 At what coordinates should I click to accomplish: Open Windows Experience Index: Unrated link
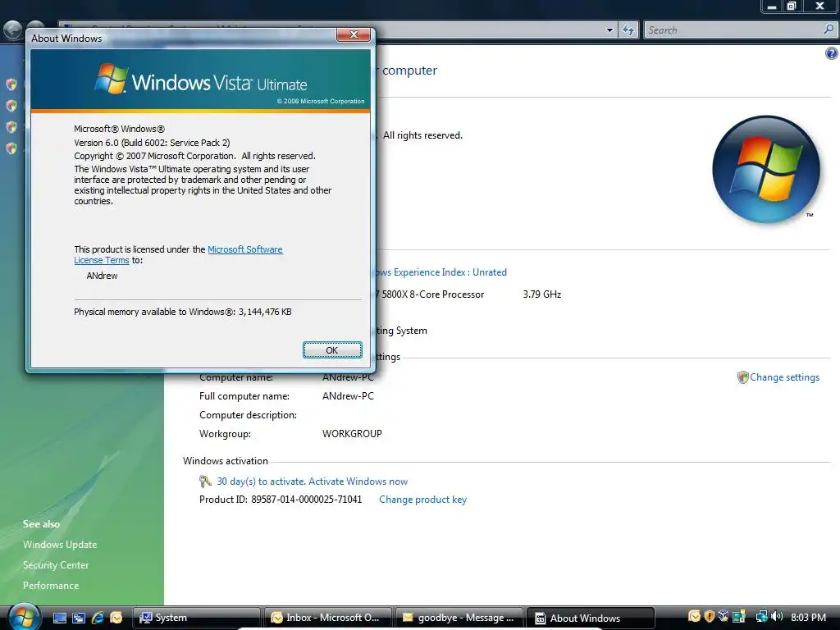point(441,272)
